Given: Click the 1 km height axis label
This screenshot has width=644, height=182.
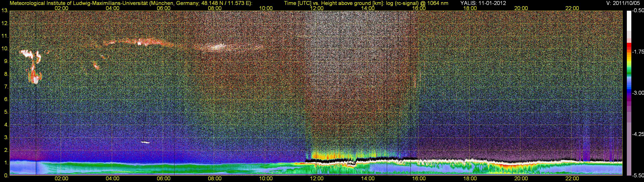Looking at the screenshot, I should (x=6, y=163).
